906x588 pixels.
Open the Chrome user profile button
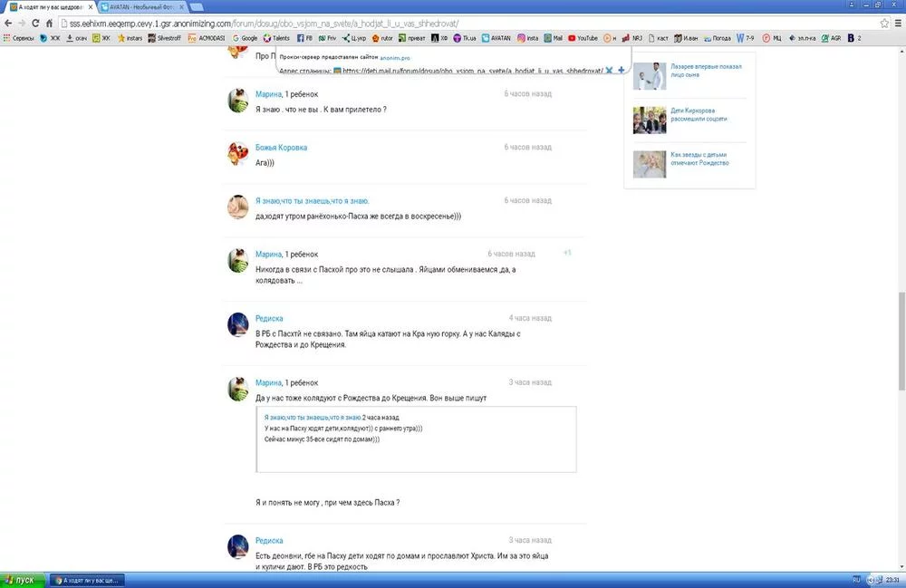tap(851, 4)
